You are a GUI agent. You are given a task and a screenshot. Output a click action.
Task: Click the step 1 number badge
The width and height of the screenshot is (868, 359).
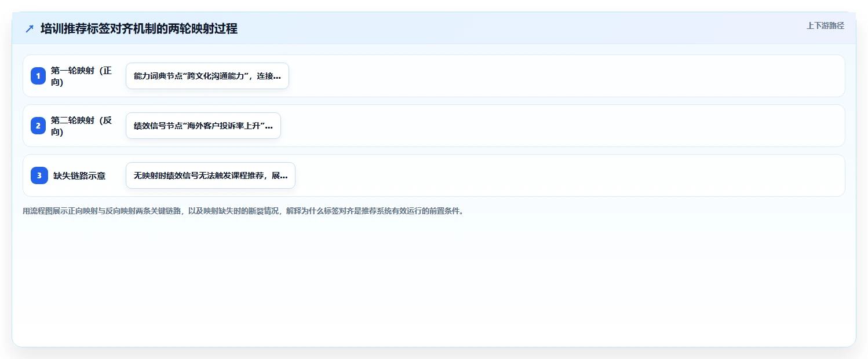tap(38, 76)
